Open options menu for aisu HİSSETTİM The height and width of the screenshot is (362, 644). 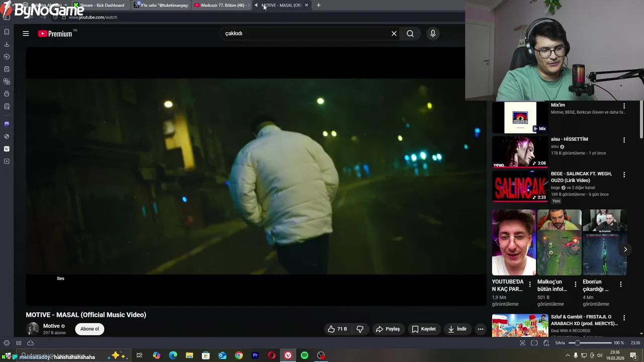click(x=624, y=140)
